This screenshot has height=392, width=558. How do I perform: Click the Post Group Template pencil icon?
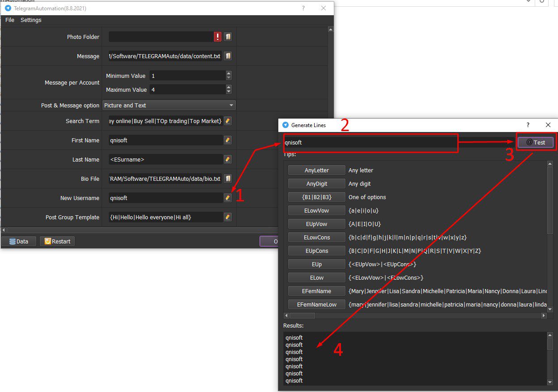[x=228, y=217]
